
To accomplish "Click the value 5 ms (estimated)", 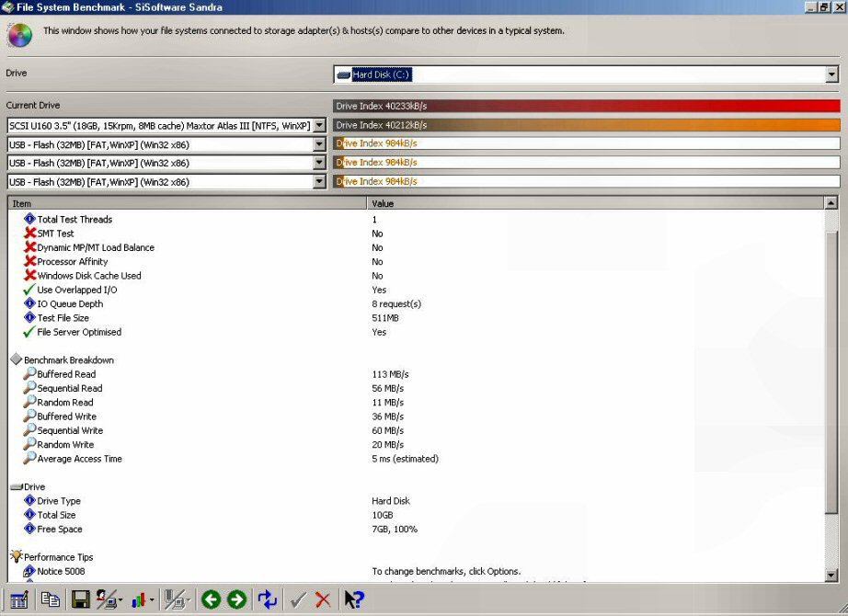I will pyautogui.click(x=405, y=459).
